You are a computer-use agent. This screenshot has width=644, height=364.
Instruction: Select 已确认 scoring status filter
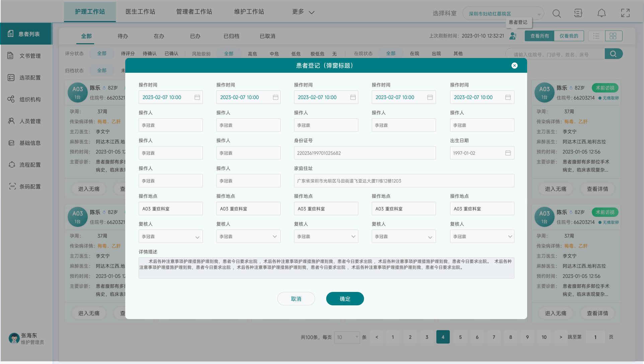171,54
